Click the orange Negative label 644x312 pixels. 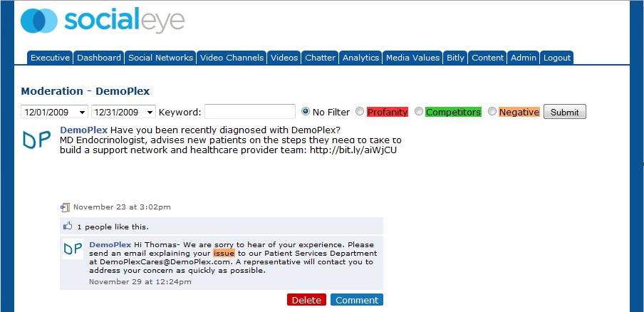[x=519, y=112]
